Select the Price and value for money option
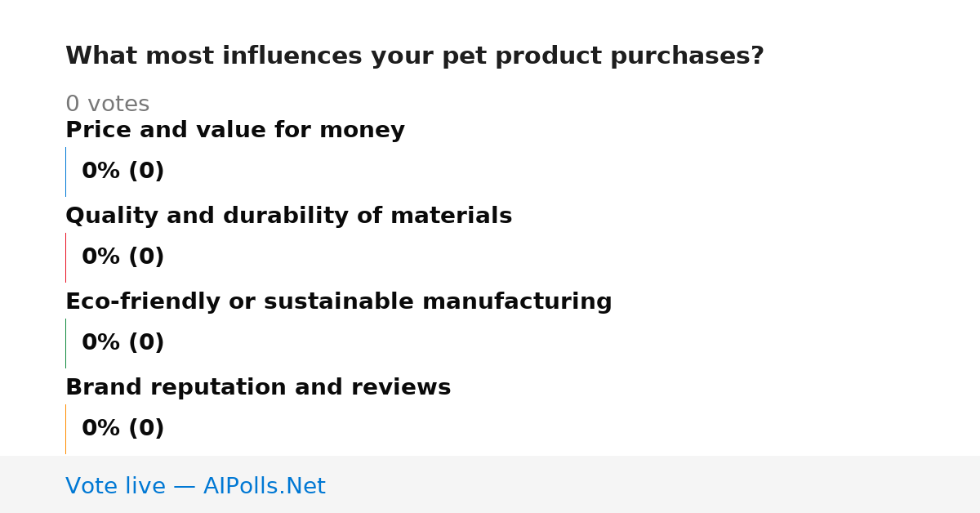Screen dimensions: 980x513 pyautogui.click(x=235, y=130)
